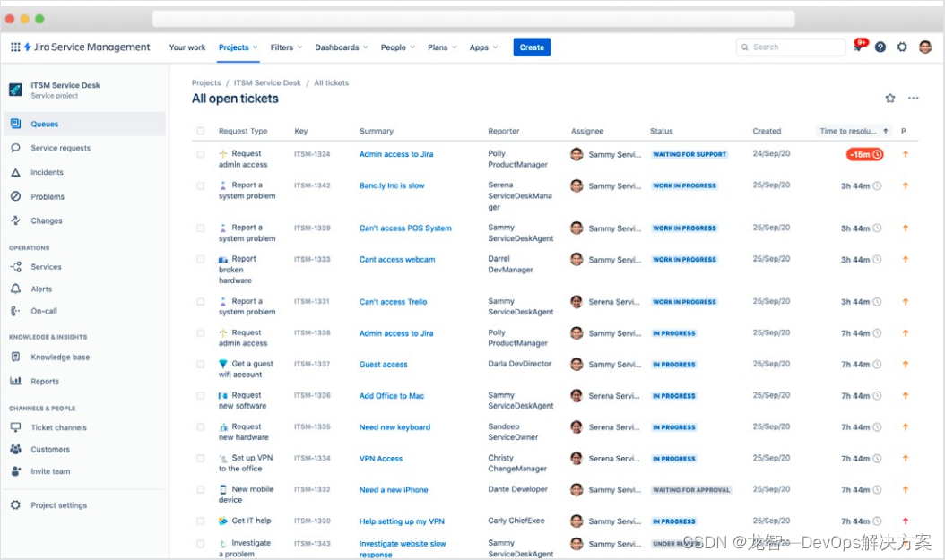The width and height of the screenshot is (945, 560).
Task: Sort by Time to resolution column
Action: click(x=854, y=131)
